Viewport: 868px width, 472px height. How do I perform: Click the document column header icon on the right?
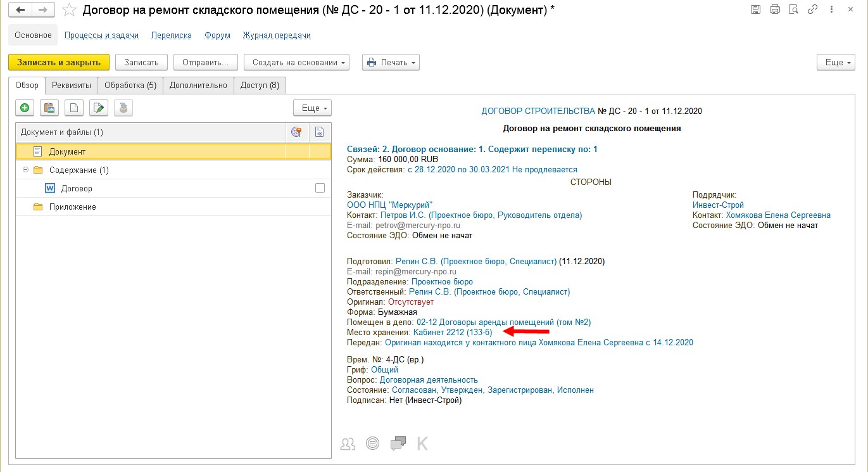click(x=320, y=132)
